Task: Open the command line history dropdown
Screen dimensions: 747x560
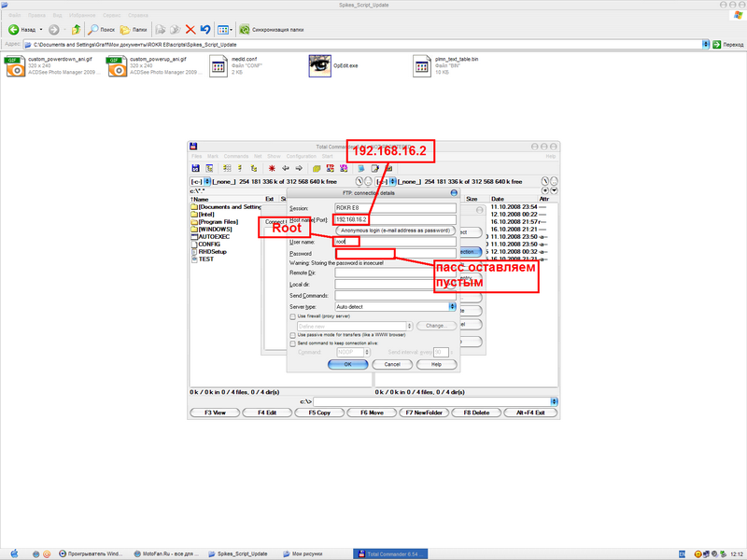Action: pyautogui.click(x=554, y=401)
